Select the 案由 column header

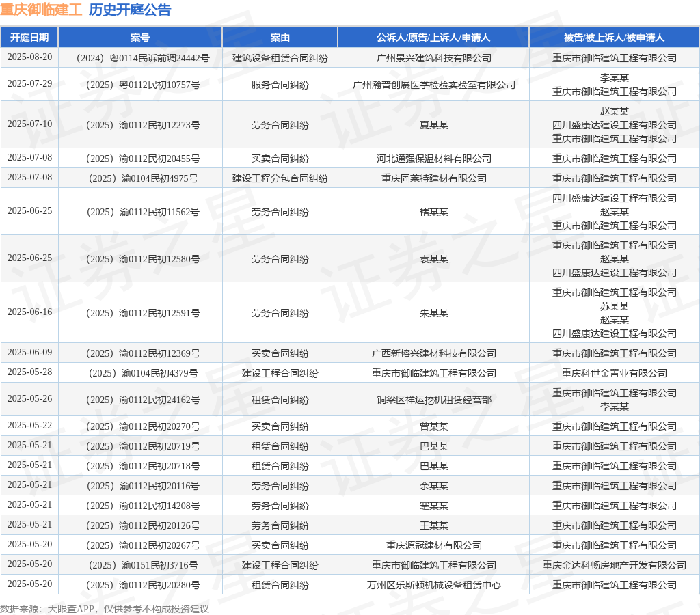pos(280,38)
